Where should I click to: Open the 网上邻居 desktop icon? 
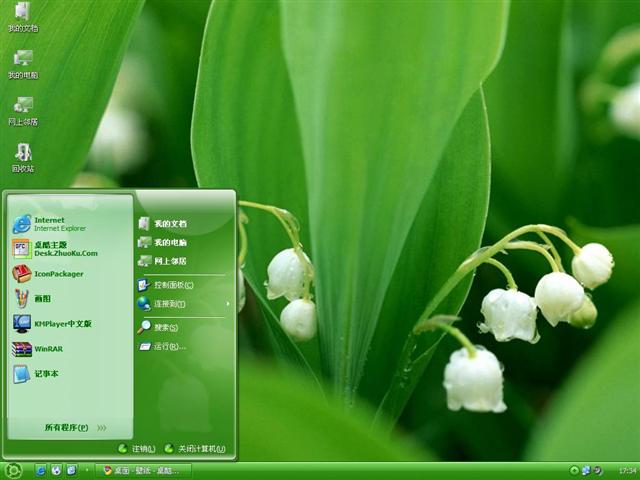[x=23, y=111]
